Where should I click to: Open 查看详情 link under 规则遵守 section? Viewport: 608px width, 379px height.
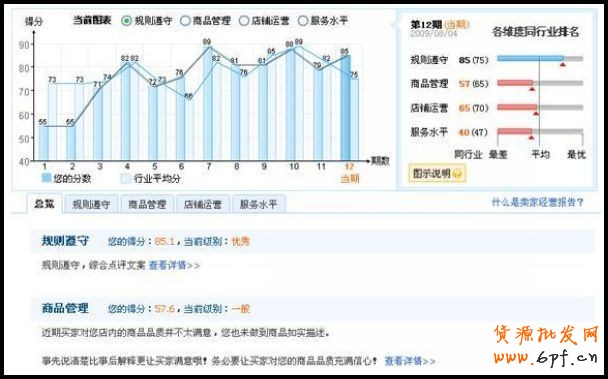(x=174, y=265)
